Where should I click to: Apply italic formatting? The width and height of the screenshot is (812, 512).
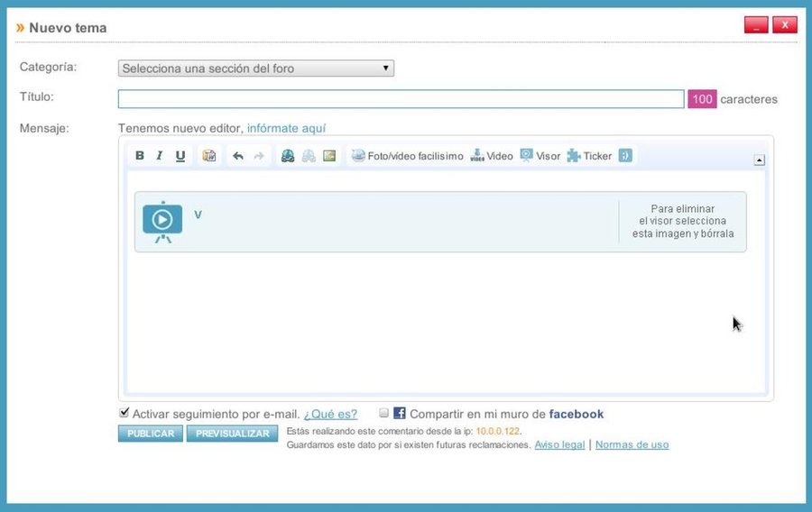tap(159, 156)
